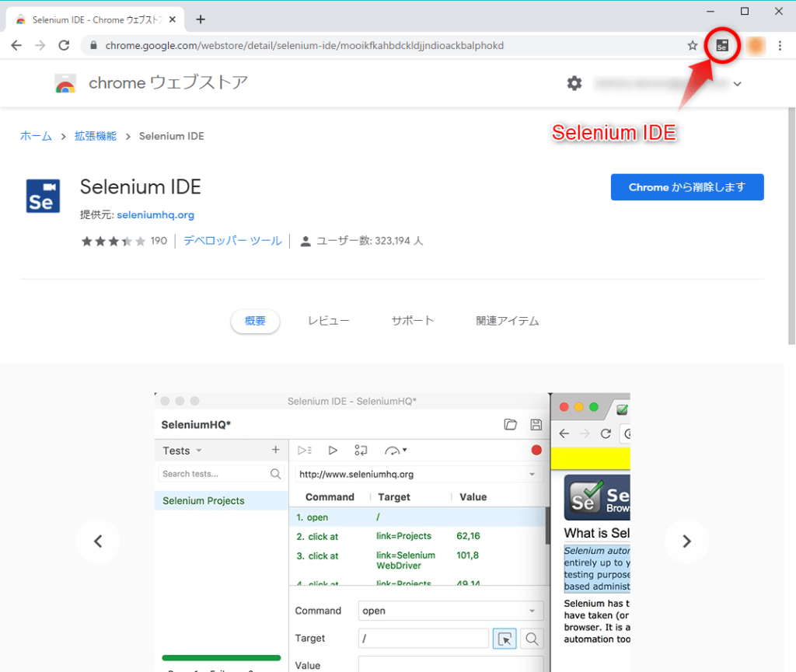Select the '1. open' command row

tap(417, 517)
